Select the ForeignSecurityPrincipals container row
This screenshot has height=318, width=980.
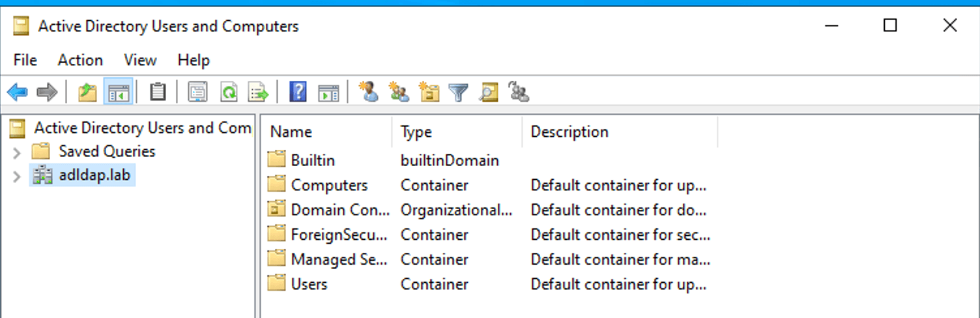click(x=489, y=235)
